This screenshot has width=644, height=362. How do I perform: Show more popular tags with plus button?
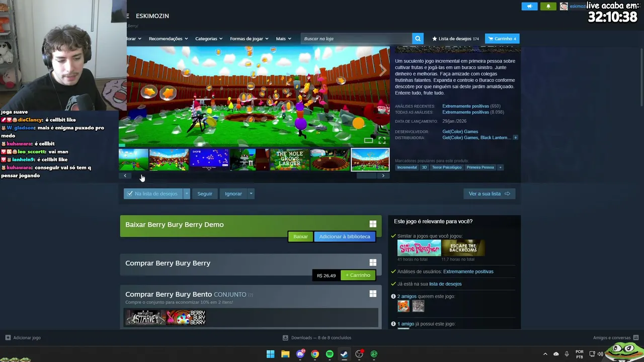[500, 167]
